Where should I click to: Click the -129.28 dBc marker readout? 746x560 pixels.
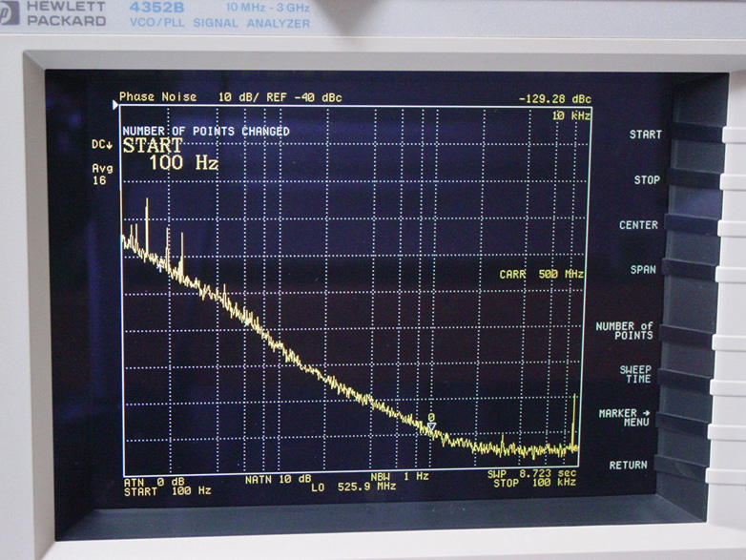(554, 98)
